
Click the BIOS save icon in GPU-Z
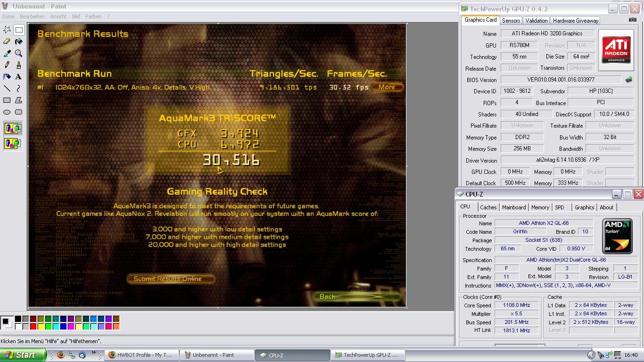(x=628, y=80)
